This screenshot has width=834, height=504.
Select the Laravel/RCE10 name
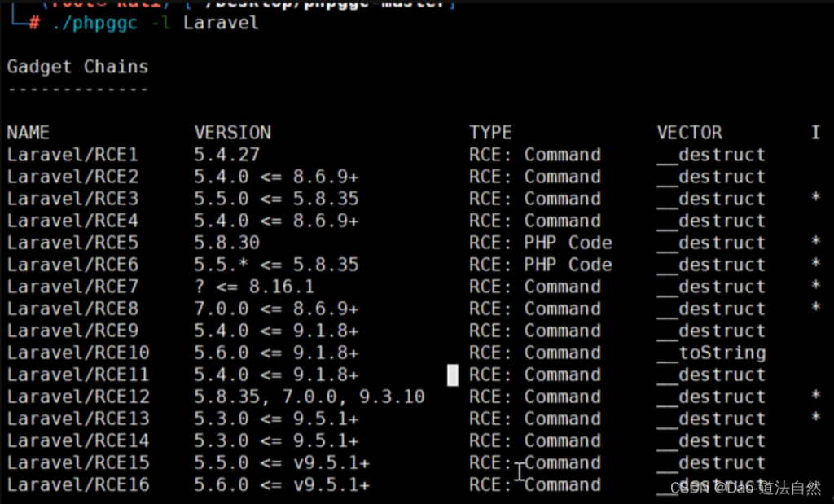pos(78,353)
